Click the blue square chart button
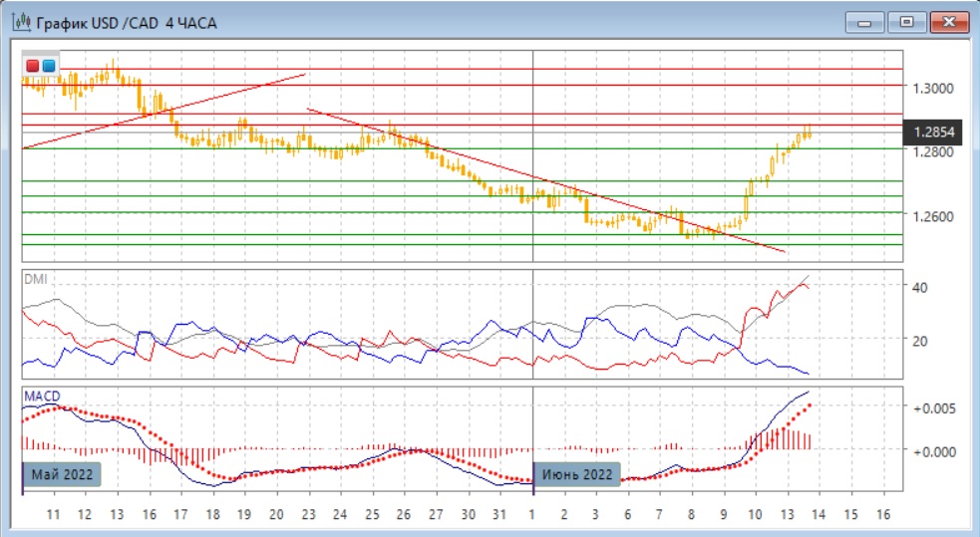 click(x=49, y=66)
